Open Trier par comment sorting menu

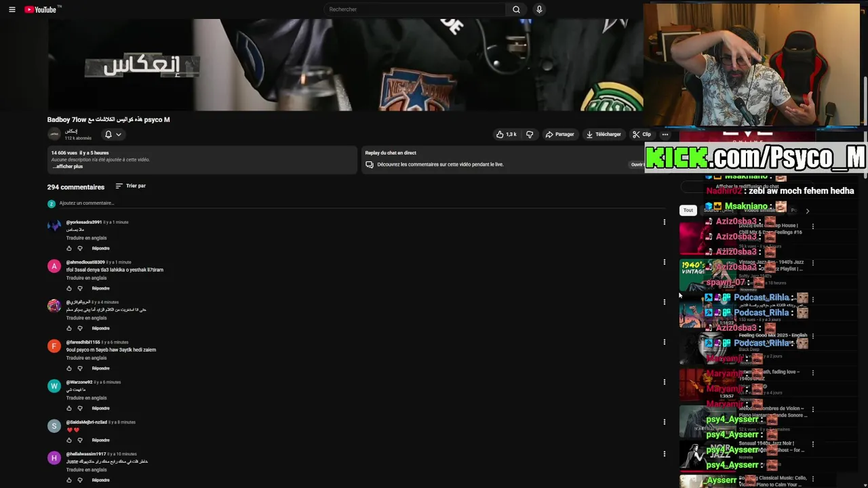[130, 186]
